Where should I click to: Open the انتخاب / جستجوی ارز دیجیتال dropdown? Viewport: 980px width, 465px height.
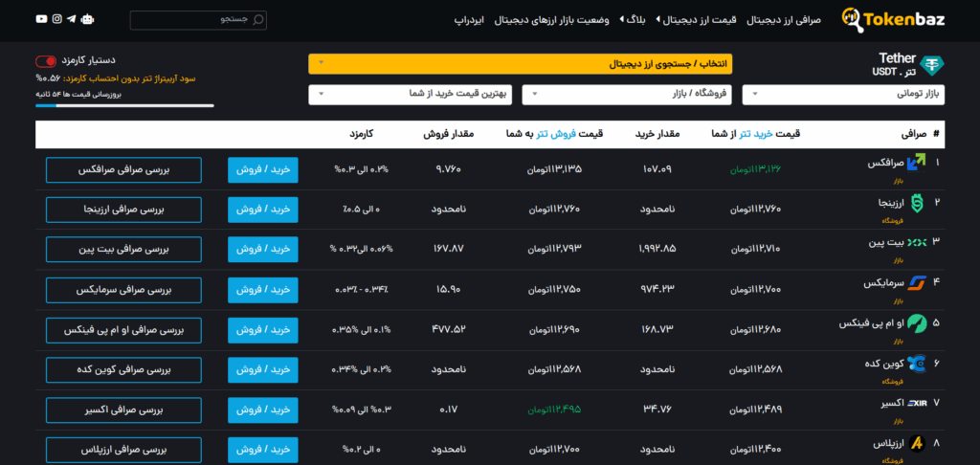pos(520,64)
